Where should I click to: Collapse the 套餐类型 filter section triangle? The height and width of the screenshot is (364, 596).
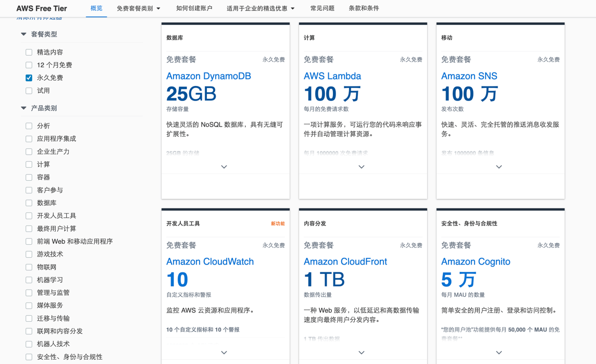tap(23, 34)
